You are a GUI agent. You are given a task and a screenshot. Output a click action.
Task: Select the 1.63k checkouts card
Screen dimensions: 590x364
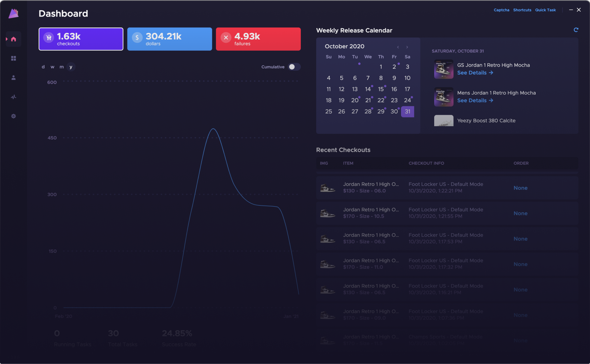click(x=81, y=39)
